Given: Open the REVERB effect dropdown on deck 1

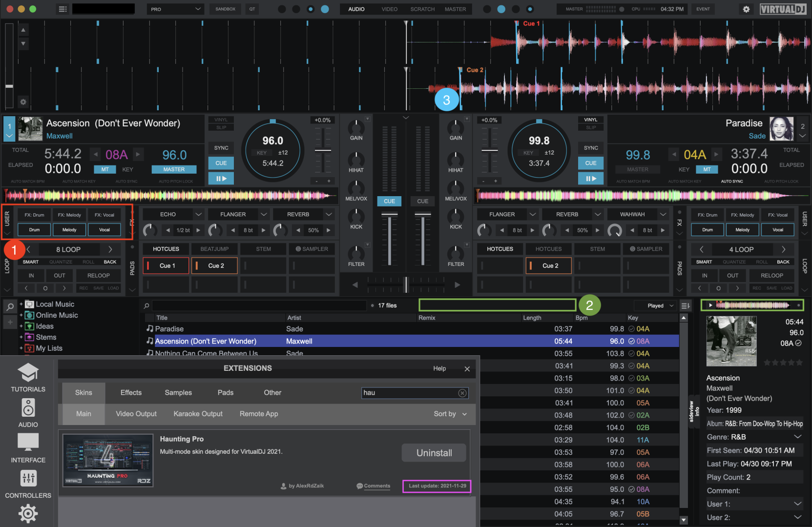Looking at the screenshot, I should point(329,214).
